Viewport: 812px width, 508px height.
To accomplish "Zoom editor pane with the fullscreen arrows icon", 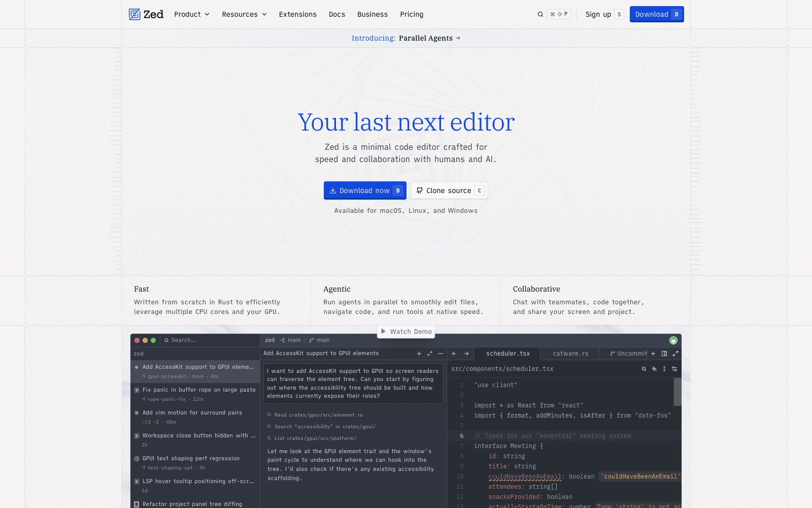I will pos(675,354).
